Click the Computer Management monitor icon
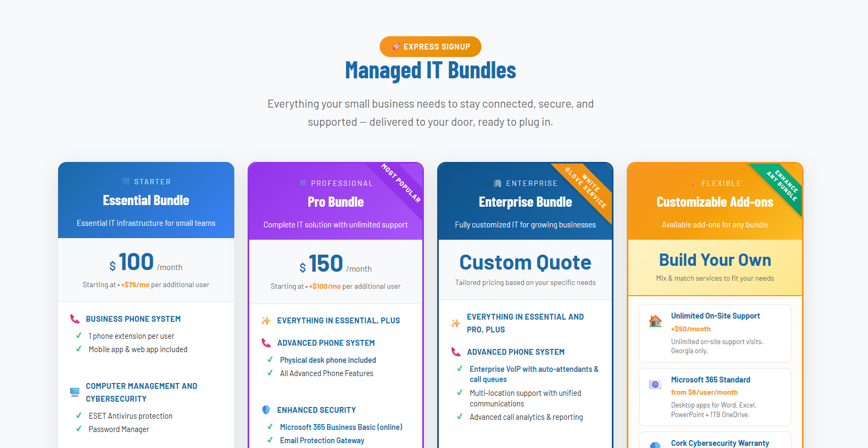The width and height of the screenshot is (868, 448). (75, 392)
